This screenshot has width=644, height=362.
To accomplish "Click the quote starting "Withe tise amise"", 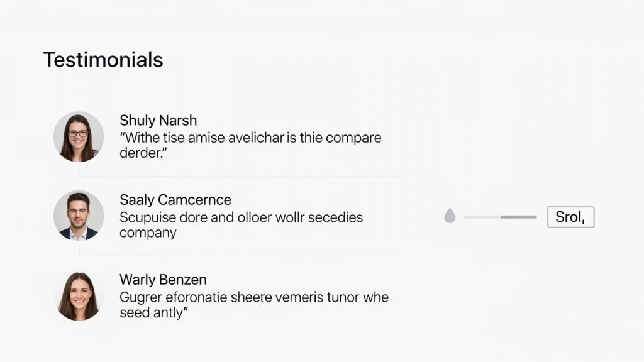I will [250, 145].
